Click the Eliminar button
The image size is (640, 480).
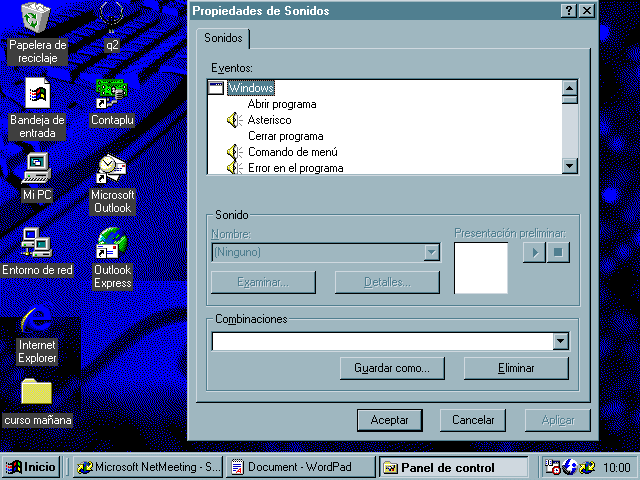pyautogui.click(x=516, y=368)
